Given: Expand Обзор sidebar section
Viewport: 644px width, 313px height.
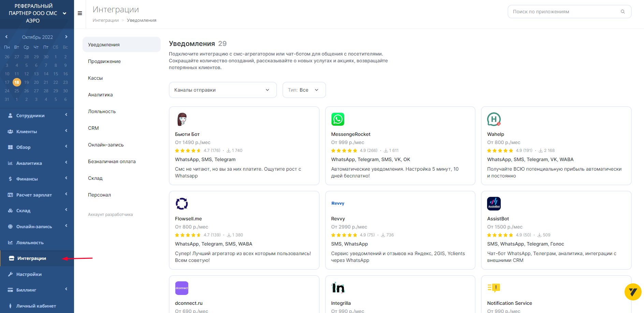Looking at the screenshot, I should [x=66, y=146].
